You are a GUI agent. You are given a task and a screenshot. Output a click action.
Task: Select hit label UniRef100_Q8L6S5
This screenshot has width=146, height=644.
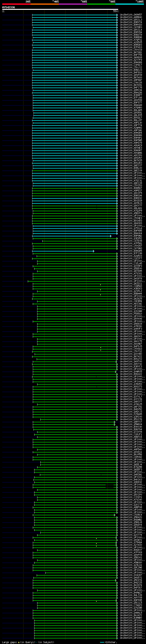[x=131, y=115]
